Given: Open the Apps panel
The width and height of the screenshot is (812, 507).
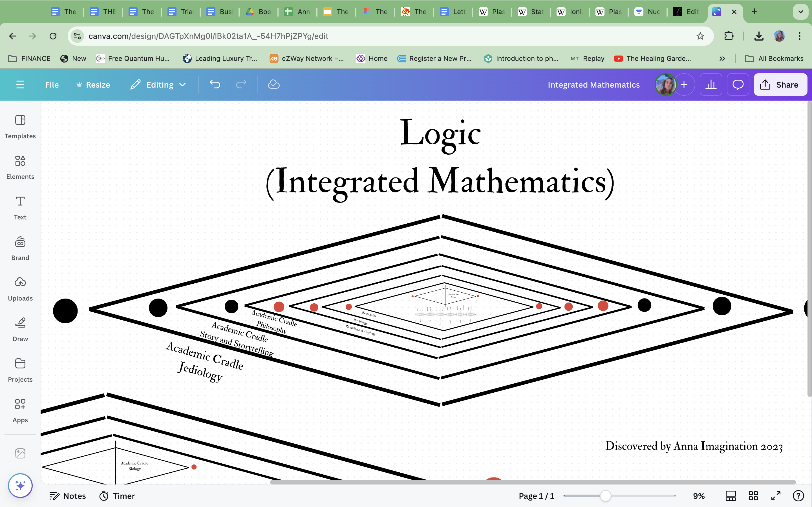Looking at the screenshot, I should pos(20,410).
